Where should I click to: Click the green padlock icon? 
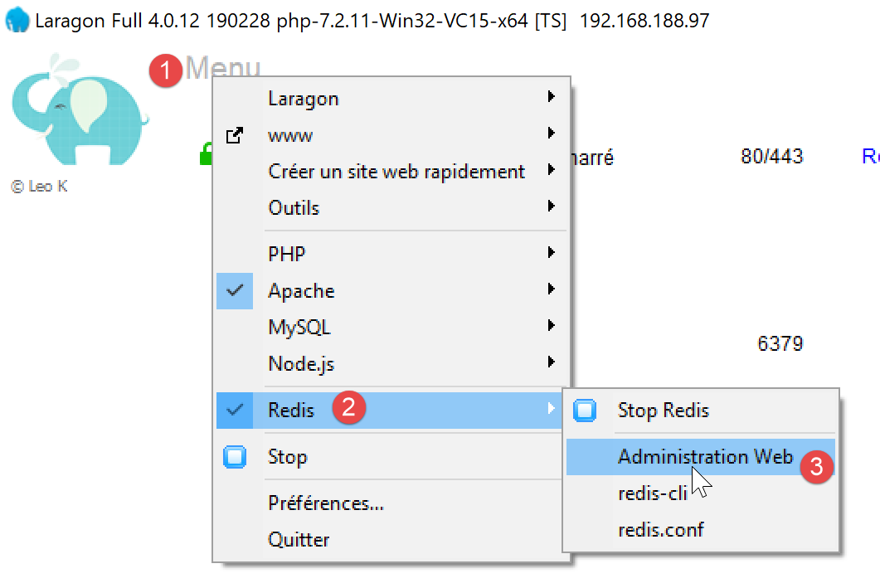coord(206,154)
